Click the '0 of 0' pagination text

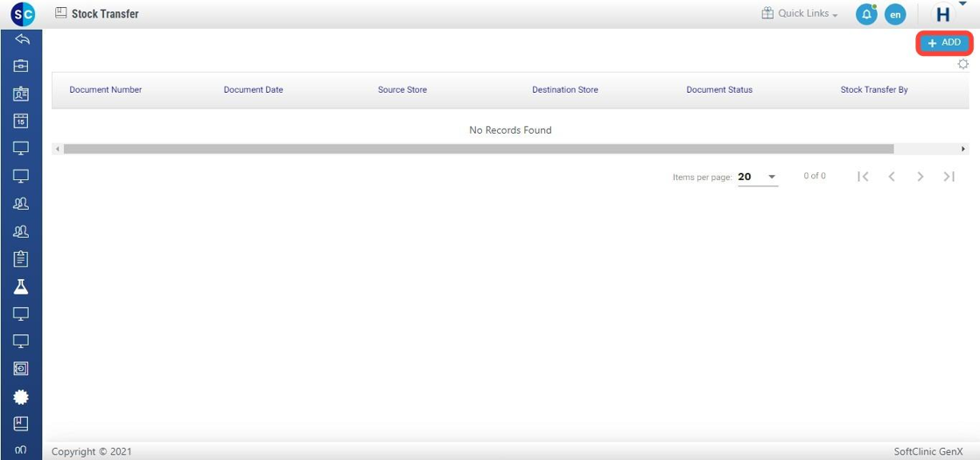point(815,177)
